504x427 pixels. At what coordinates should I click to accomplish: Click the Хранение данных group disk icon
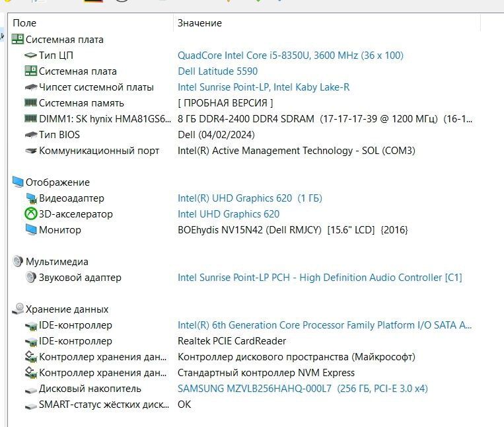click(18, 309)
